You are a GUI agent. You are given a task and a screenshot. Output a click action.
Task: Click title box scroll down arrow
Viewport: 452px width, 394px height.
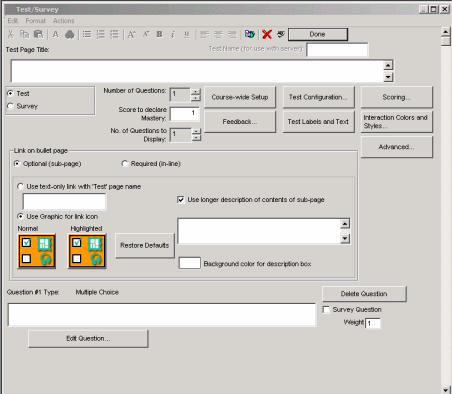[x=388, y=77]
